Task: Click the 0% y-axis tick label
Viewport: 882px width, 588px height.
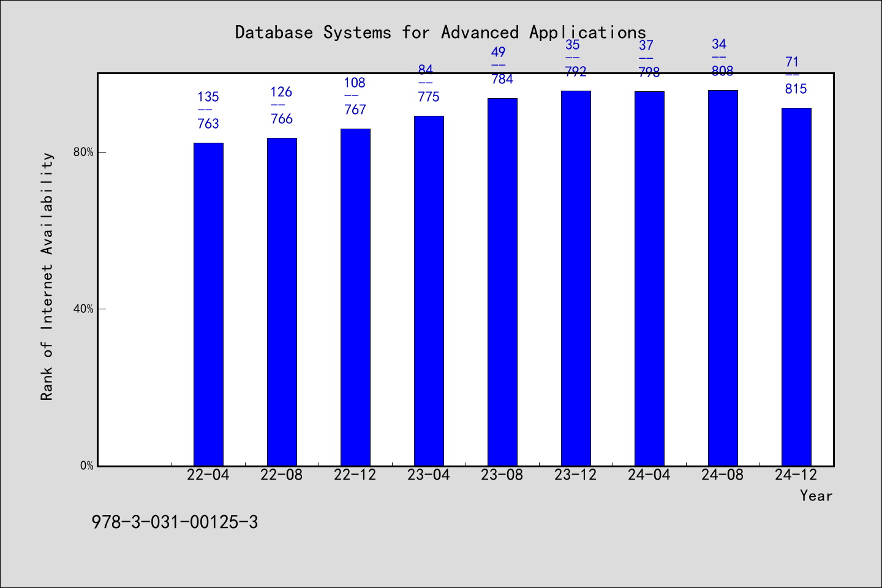Action: (x=87, y=466)
